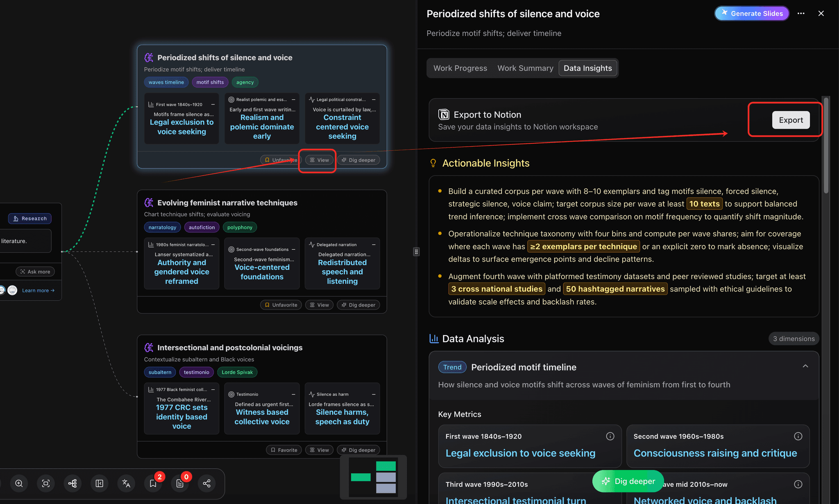Collapse the Periodized motif timeline section
Image resolution: width=839 pixels, height=504 pixels.
click(x=805, y=366)
